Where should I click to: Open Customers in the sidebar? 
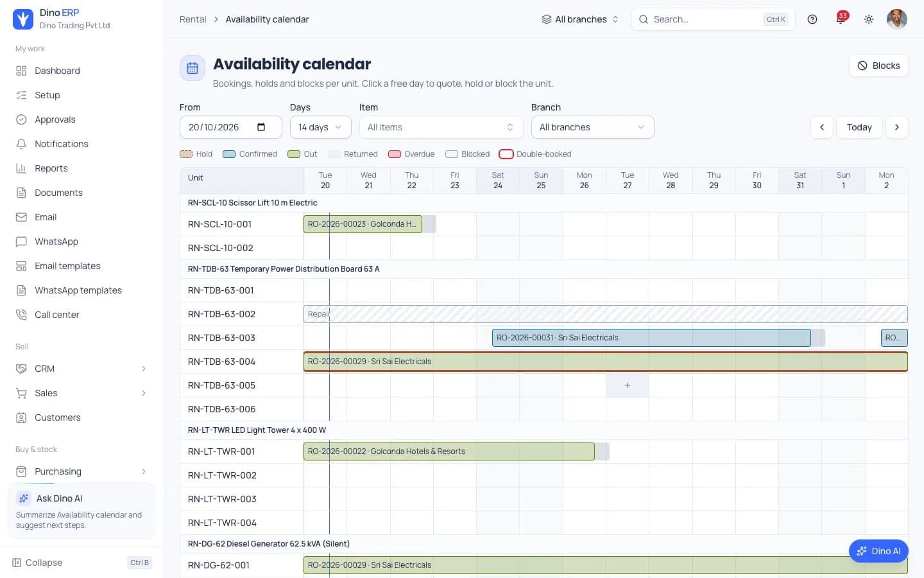point(81,417)
